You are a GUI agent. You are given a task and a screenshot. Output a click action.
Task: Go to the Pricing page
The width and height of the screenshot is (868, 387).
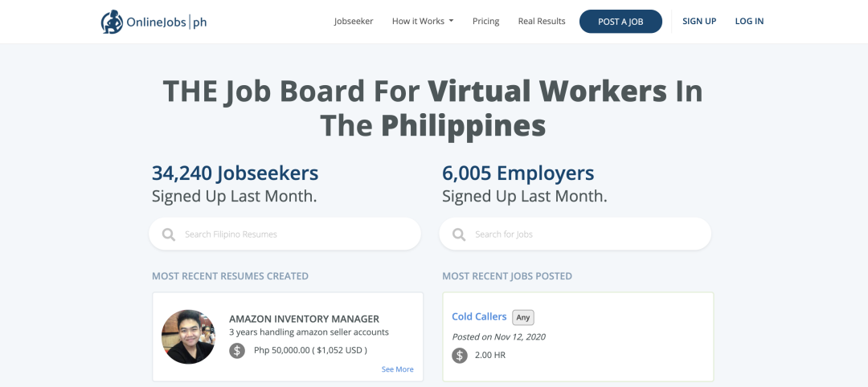point(485,22)
